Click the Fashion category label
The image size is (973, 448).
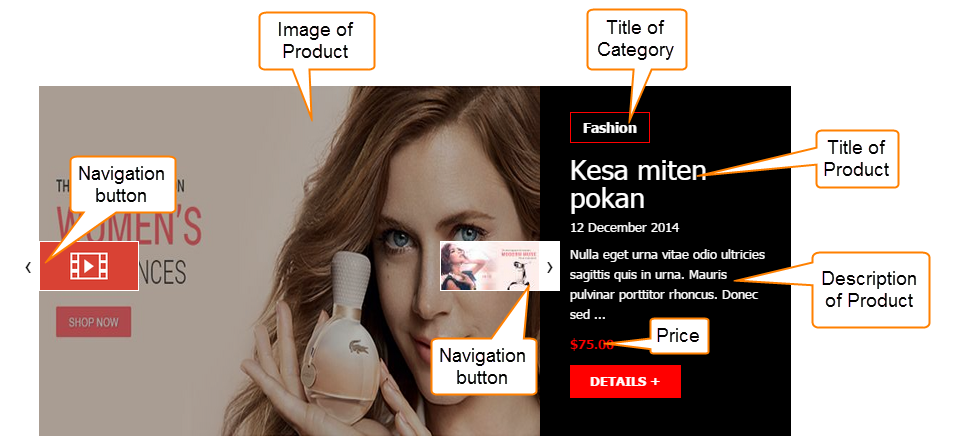609,128
